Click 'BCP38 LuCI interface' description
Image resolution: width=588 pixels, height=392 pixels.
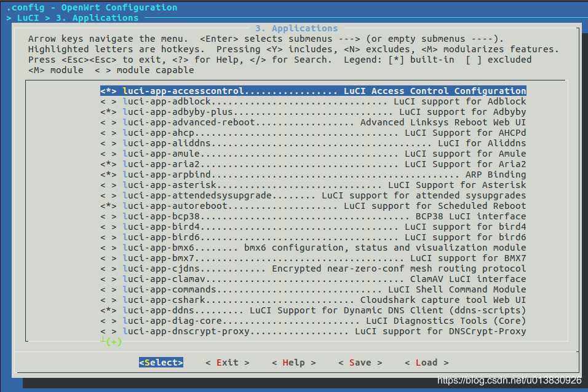pos(471,217)
